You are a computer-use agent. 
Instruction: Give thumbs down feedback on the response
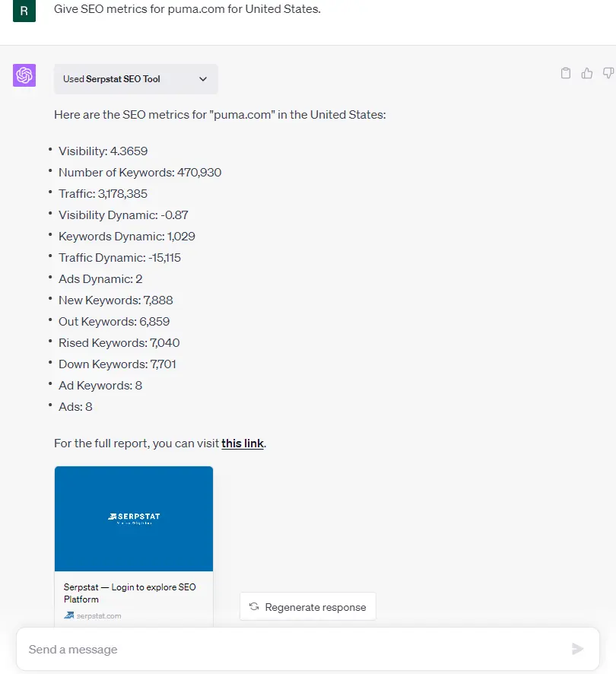tap(607, 72)
